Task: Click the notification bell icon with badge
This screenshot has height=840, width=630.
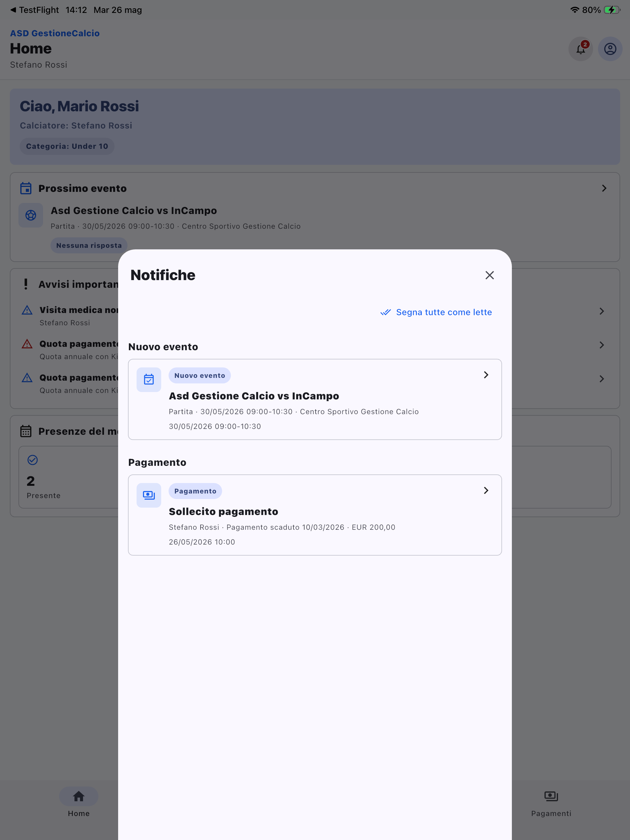Action: click(580, 49)
